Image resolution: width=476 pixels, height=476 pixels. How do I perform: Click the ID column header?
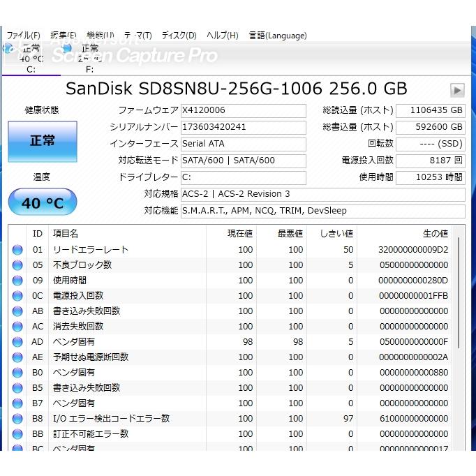tap(37, 234)
